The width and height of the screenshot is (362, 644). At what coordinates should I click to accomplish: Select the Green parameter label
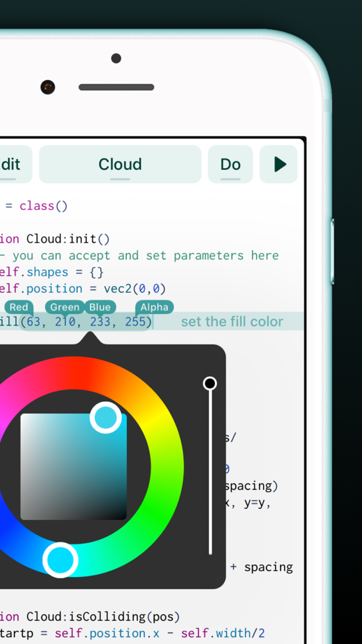coord(64,307)
